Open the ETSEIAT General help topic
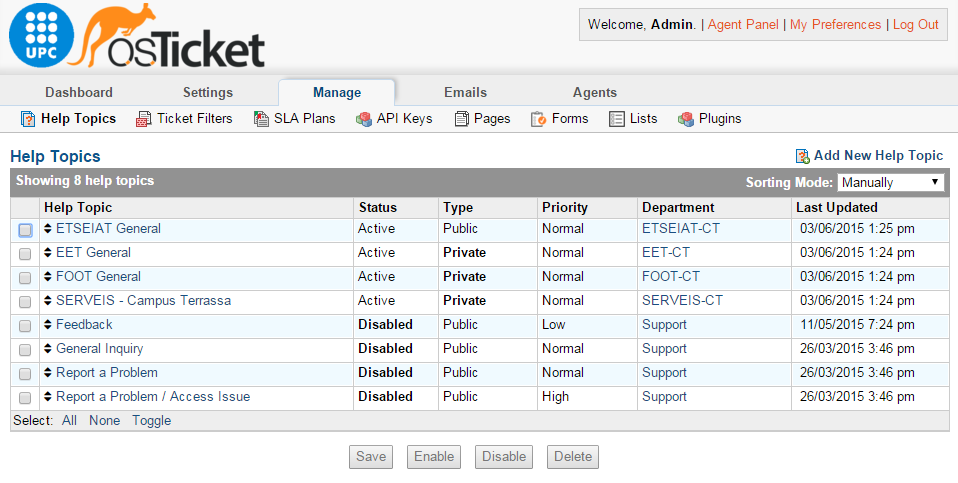This screenshot has height=483, width=958. [x=108, y=229]
